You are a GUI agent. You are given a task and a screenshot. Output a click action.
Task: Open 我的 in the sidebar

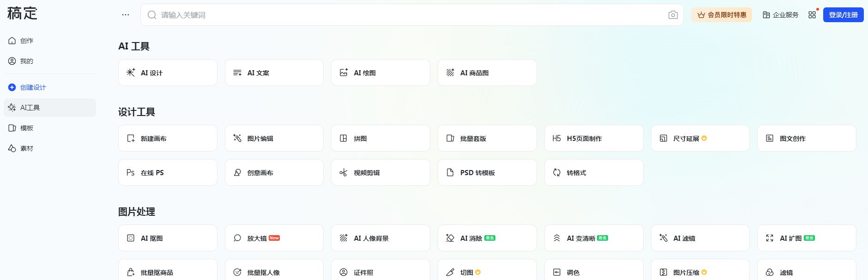26,61
